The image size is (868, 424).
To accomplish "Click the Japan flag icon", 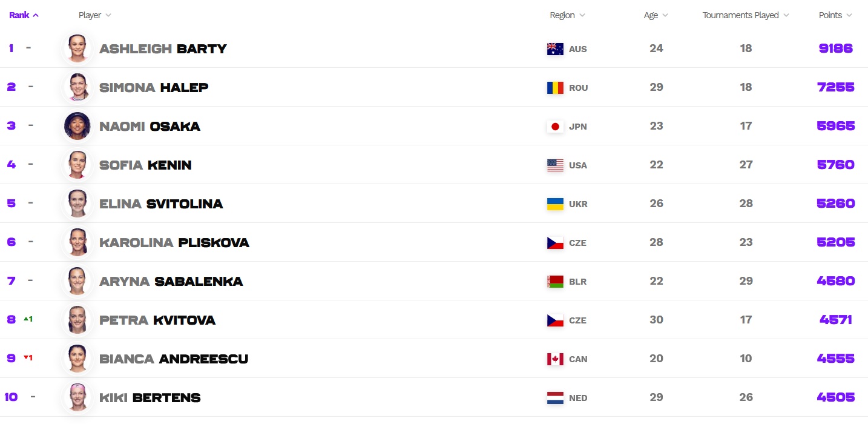I will coord(555,127).
